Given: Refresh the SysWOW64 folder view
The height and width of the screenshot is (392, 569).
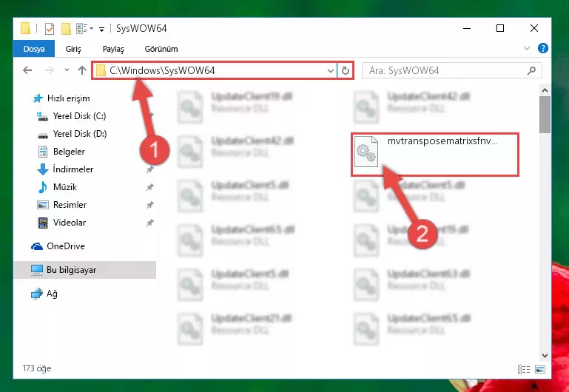Looking at the screenshot, I should tap(346, 71).
